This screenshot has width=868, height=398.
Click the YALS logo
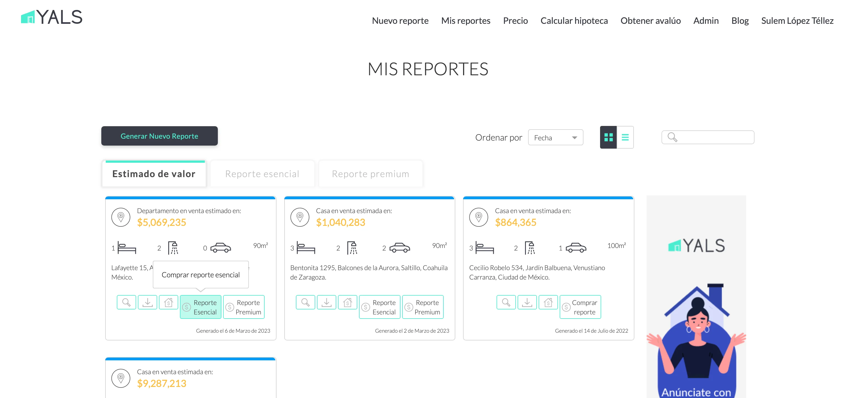click(x=51, y=17)
